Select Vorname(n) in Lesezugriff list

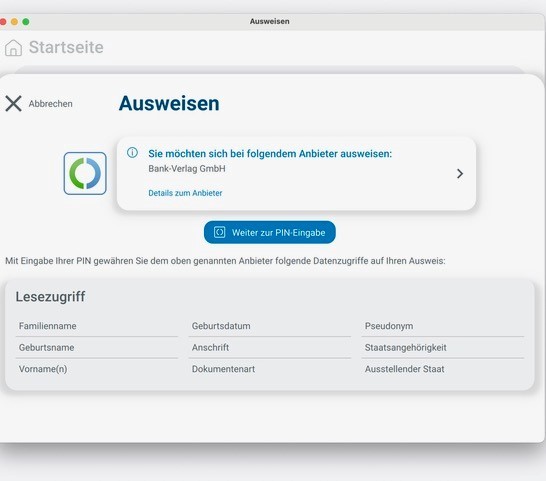click(96, 369)
